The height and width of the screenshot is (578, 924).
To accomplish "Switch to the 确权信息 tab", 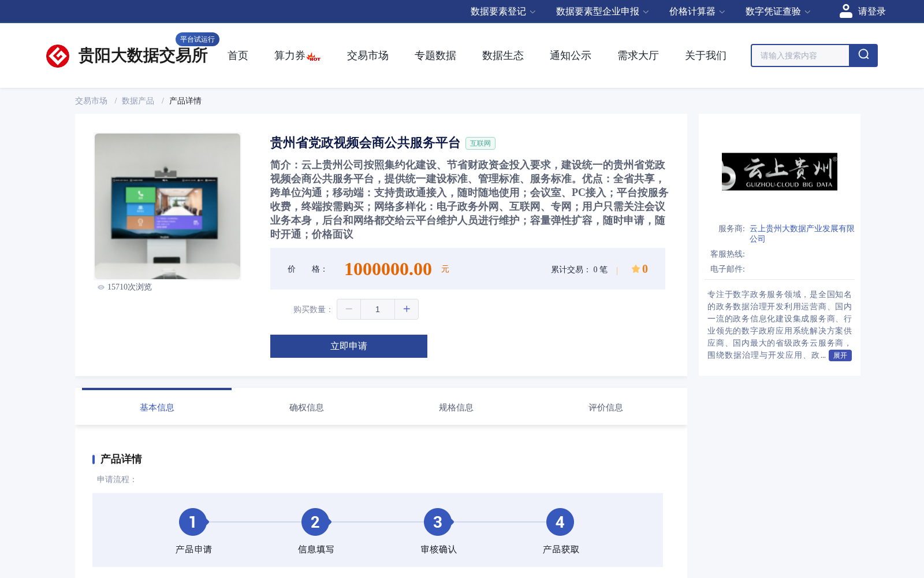I will 307,407.
